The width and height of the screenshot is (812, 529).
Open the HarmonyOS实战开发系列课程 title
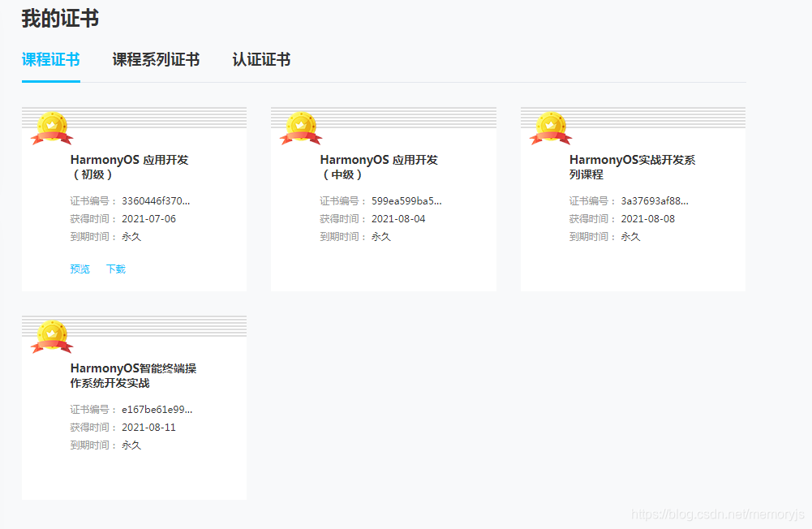[632, 167]
